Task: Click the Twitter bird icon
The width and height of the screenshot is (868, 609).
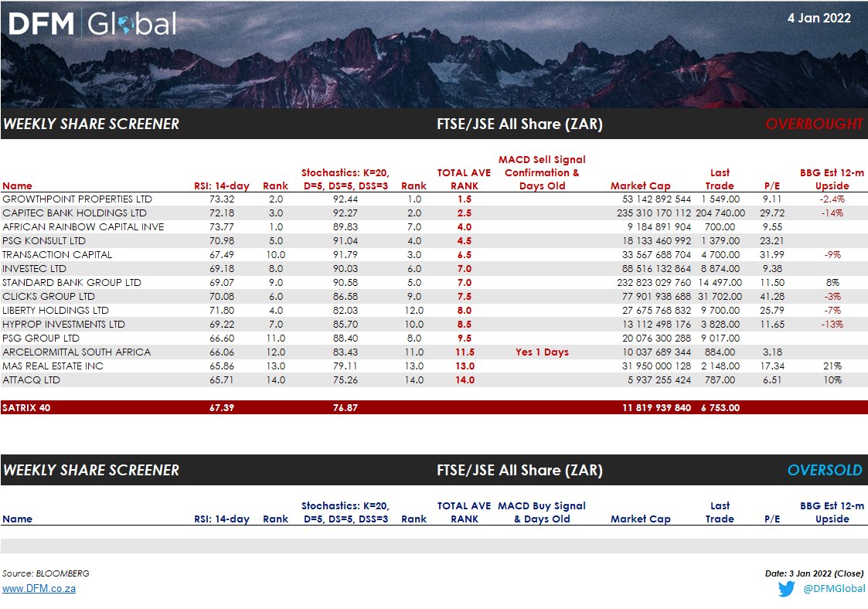Action: point(786,588)
